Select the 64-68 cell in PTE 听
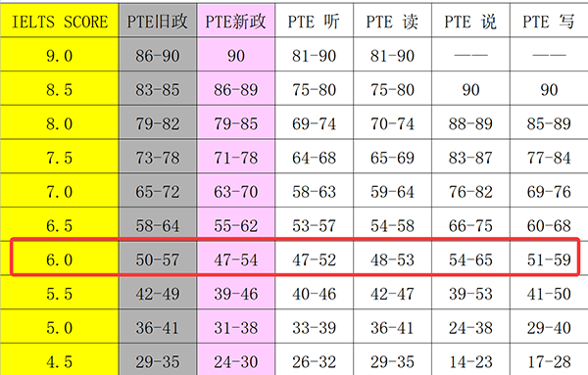Viewport: 588px width, 375px height. pos(314,157)
